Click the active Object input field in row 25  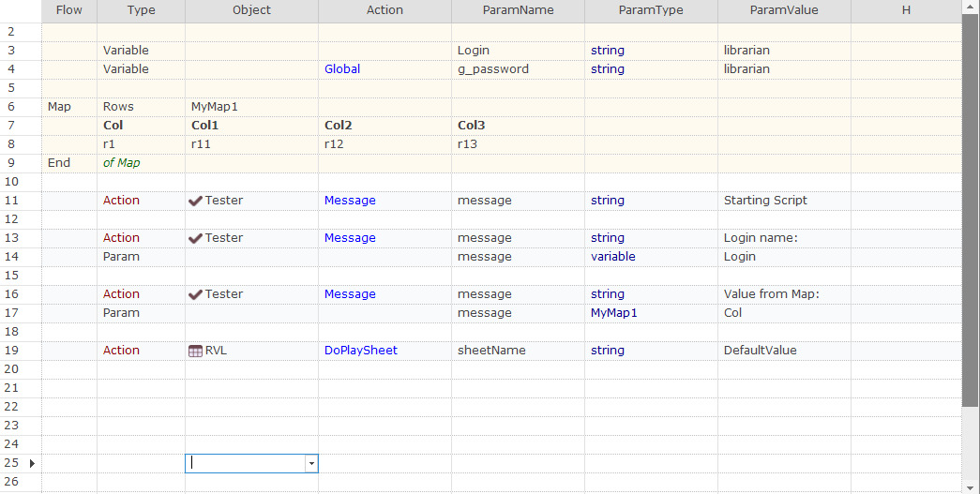click(245, 463)
